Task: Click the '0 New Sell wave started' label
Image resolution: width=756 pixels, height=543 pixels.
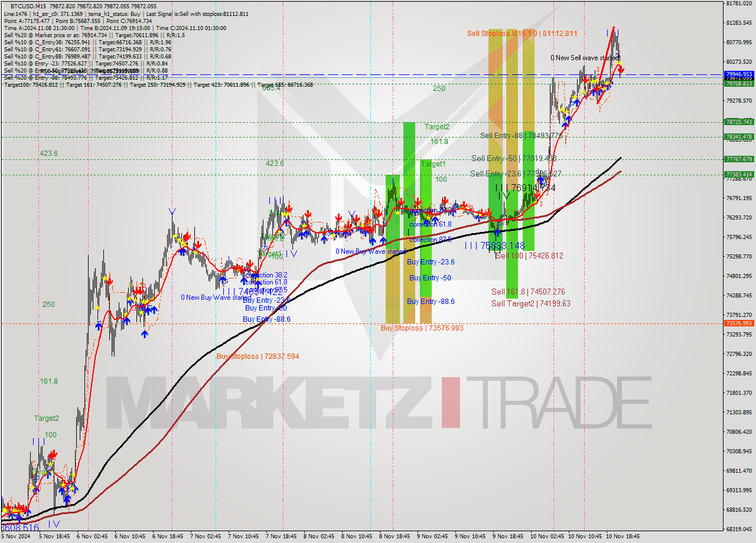Action: (585, 58)
